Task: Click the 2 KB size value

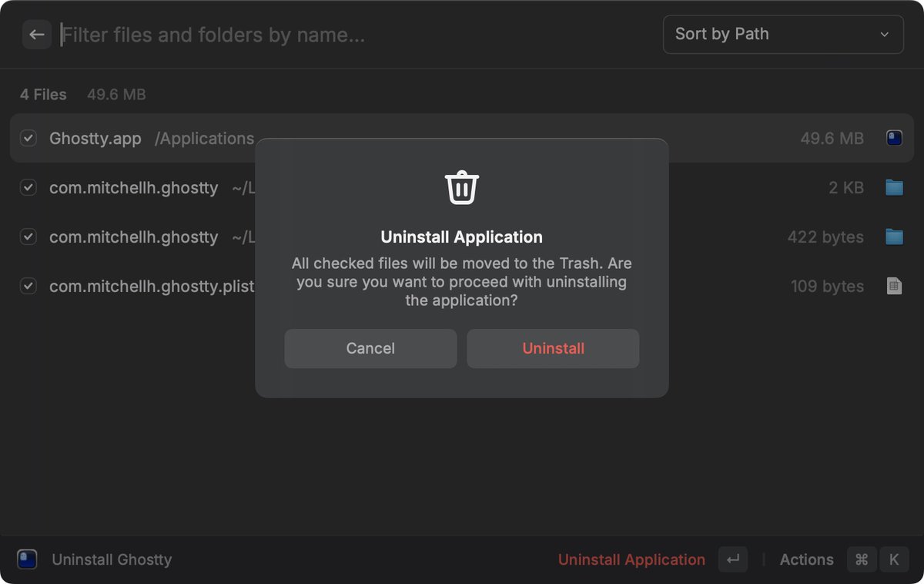Action: click(846, 187)
